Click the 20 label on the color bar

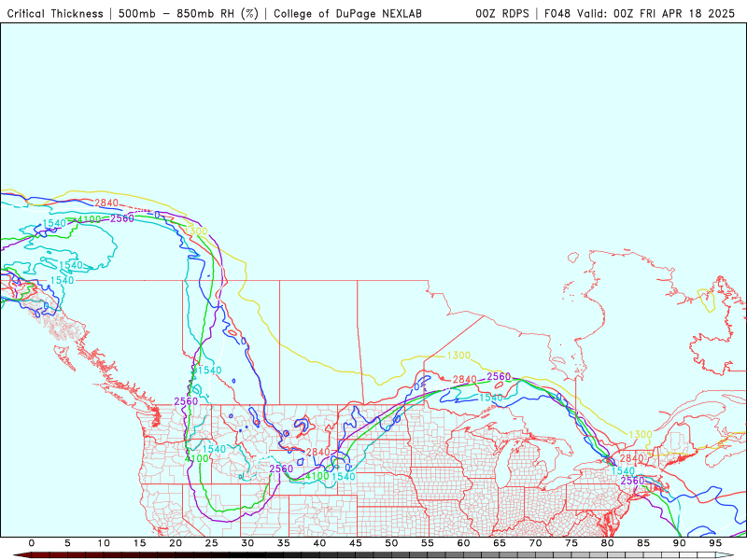point(176,543)
